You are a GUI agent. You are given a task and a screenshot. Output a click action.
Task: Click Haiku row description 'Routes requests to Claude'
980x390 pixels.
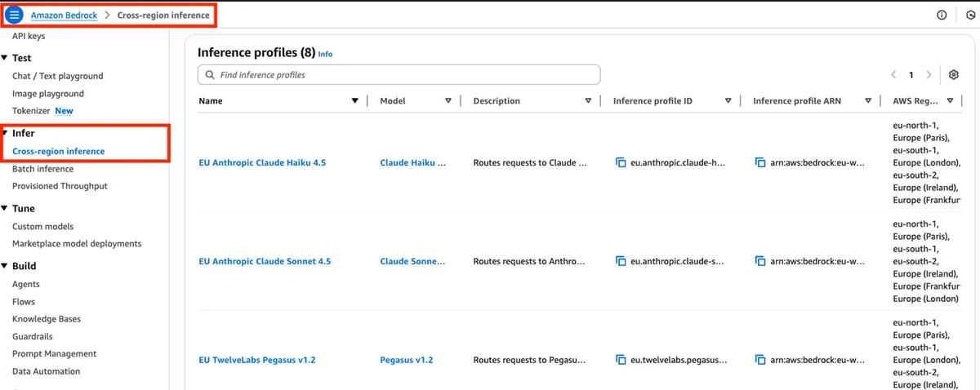point(530,163)
